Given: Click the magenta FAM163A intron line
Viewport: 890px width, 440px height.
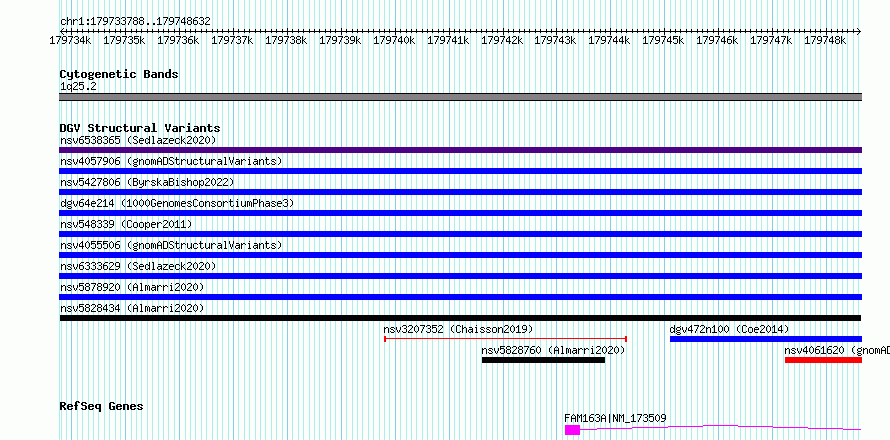Looking at the screenshot, I should [x=721, y=427].
